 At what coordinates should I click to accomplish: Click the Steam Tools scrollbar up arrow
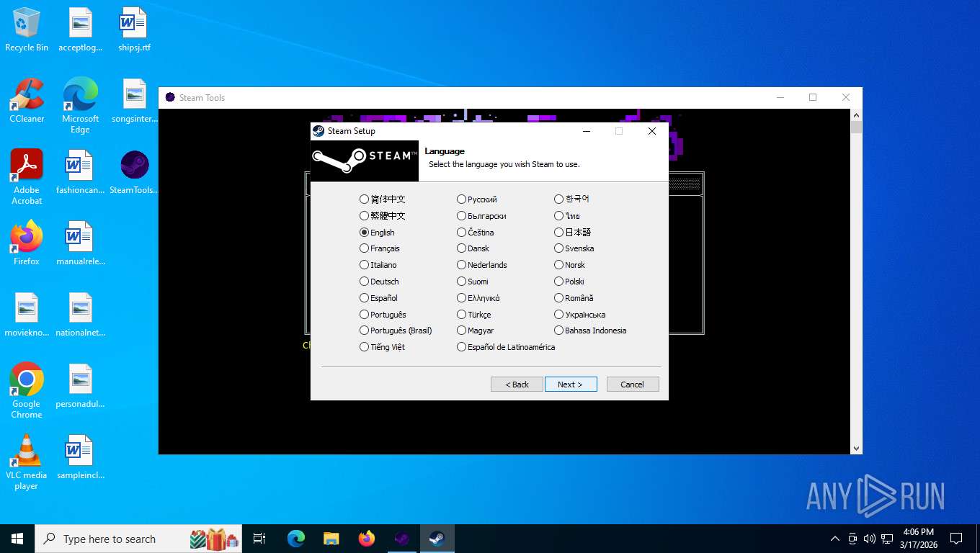[856, 114]
